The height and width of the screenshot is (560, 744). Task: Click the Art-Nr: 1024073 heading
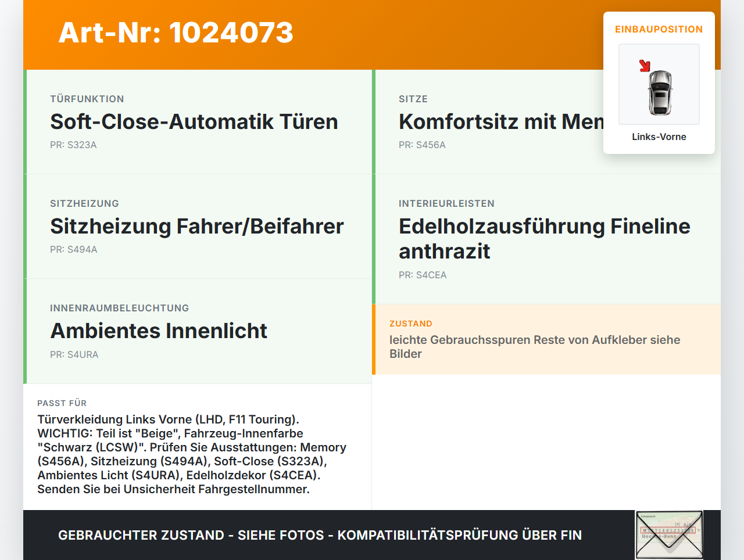click(176, 33)
